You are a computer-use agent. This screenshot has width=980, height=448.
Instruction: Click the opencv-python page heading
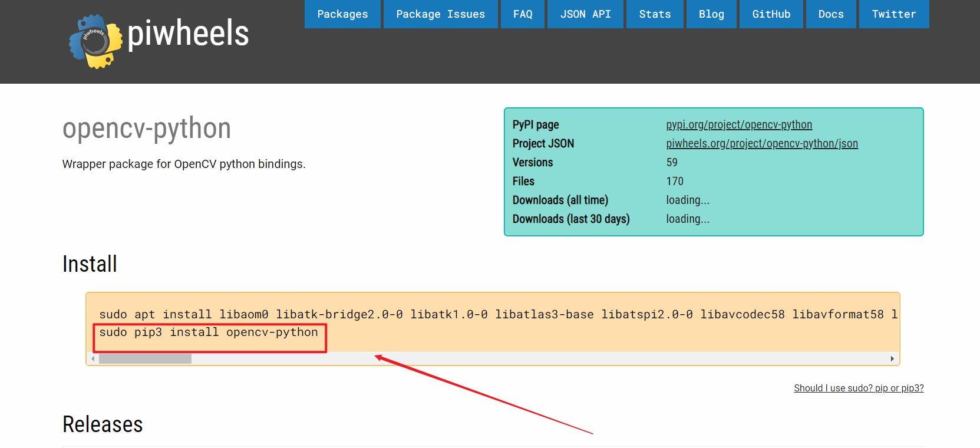[x=147, y=129]
